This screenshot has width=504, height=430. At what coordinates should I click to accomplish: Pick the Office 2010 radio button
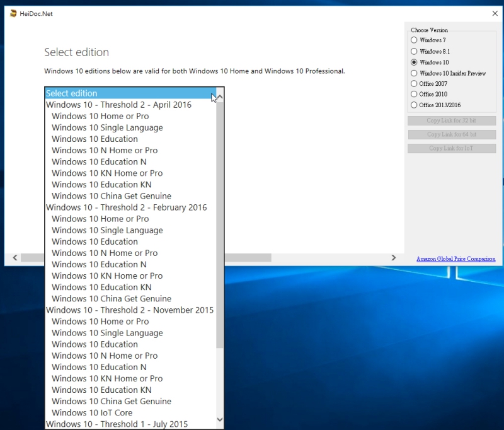pos(414,94)
